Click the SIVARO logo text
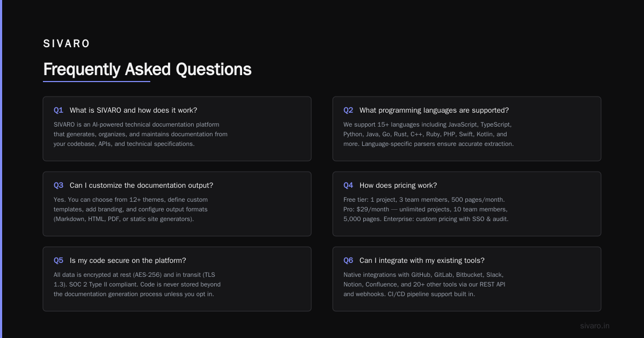The height and width of the screenshot is (338, 644). (x=67, y=44)
